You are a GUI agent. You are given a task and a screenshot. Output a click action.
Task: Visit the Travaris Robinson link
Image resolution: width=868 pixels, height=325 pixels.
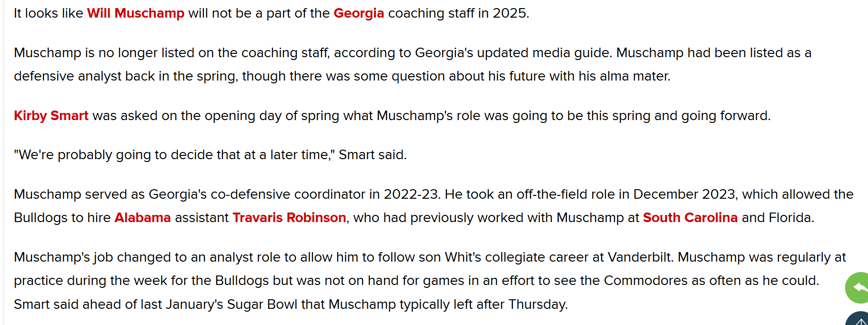point(289,218)
